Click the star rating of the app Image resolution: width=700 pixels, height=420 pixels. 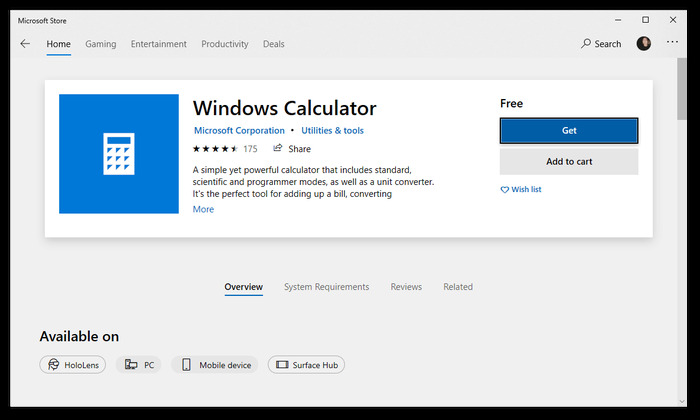pos(215,149)
